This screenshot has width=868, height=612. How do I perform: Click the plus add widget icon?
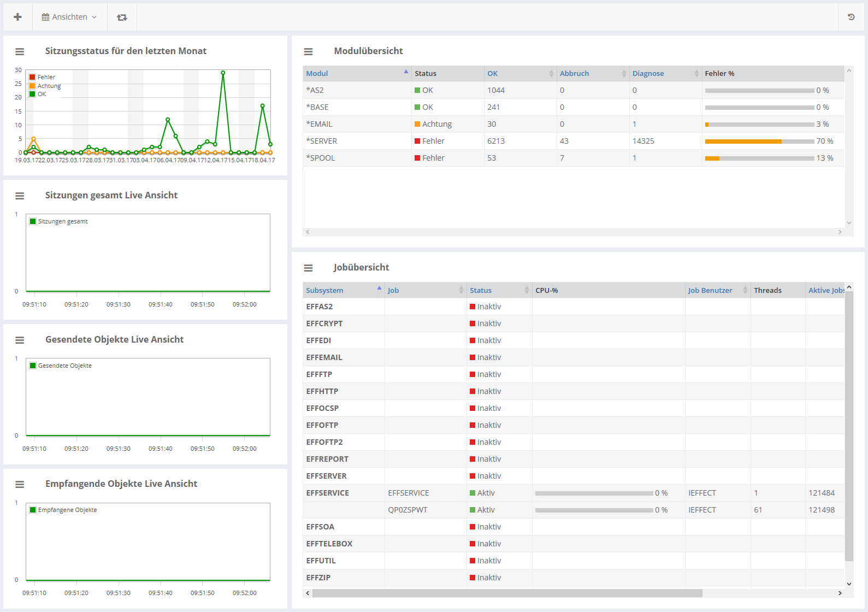(17, 17)
